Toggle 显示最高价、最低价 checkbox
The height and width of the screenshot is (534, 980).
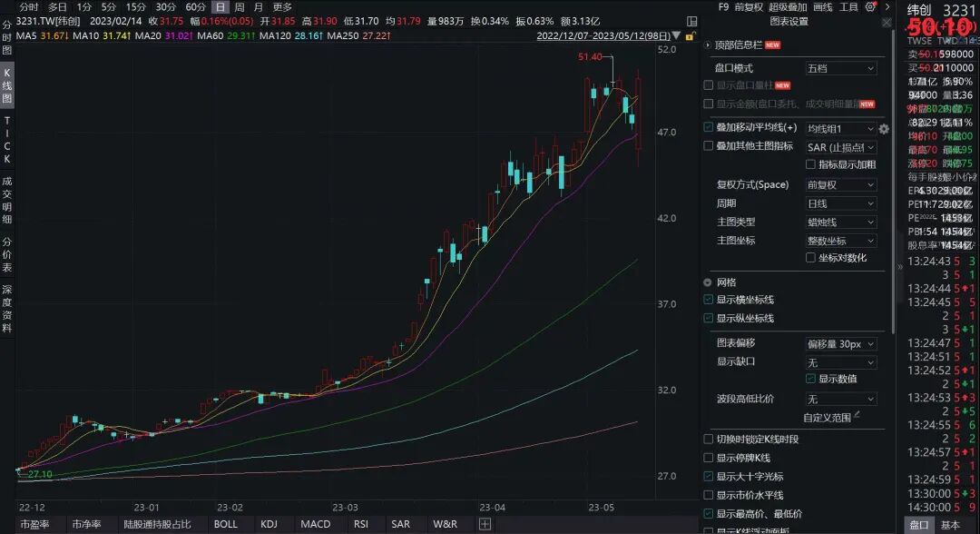click(708, 514)
